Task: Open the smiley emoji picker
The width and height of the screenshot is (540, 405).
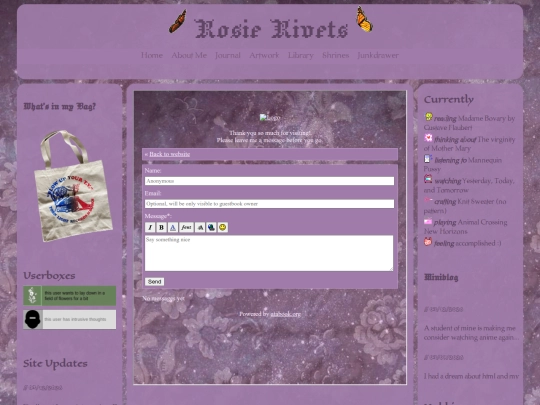Action: [223, 227]
